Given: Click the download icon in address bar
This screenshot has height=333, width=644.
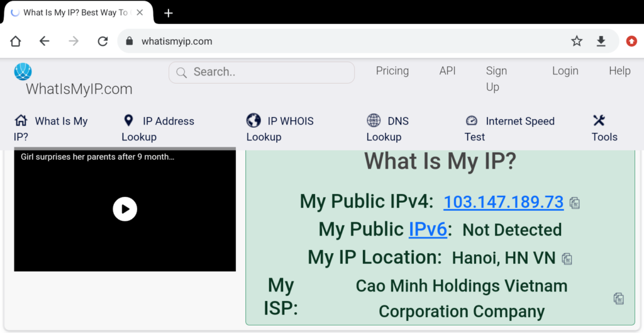Looking at the screenshot, I should (601, 41).
